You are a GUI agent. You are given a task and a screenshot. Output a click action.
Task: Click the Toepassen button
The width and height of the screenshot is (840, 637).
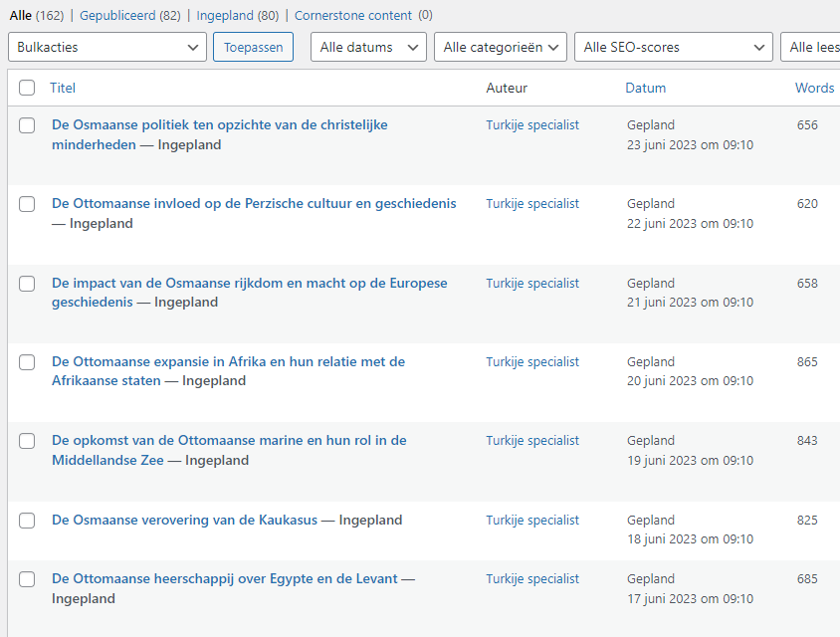click(253, 47)
